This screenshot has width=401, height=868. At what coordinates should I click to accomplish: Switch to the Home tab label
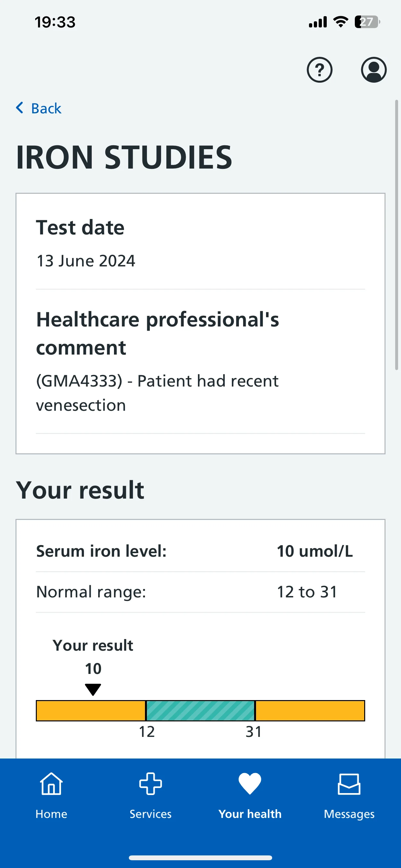point(51,814)
